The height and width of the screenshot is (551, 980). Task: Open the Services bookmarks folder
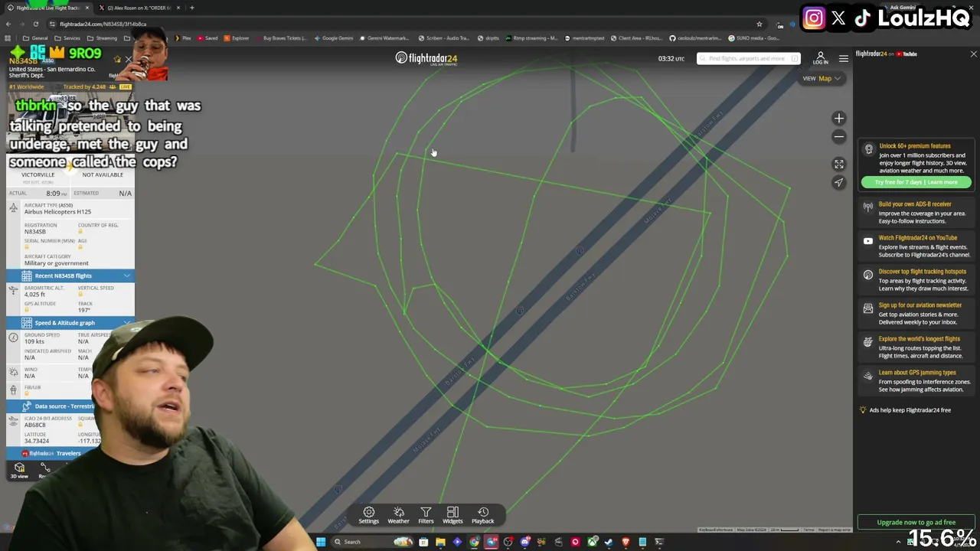tap(67, 38)
